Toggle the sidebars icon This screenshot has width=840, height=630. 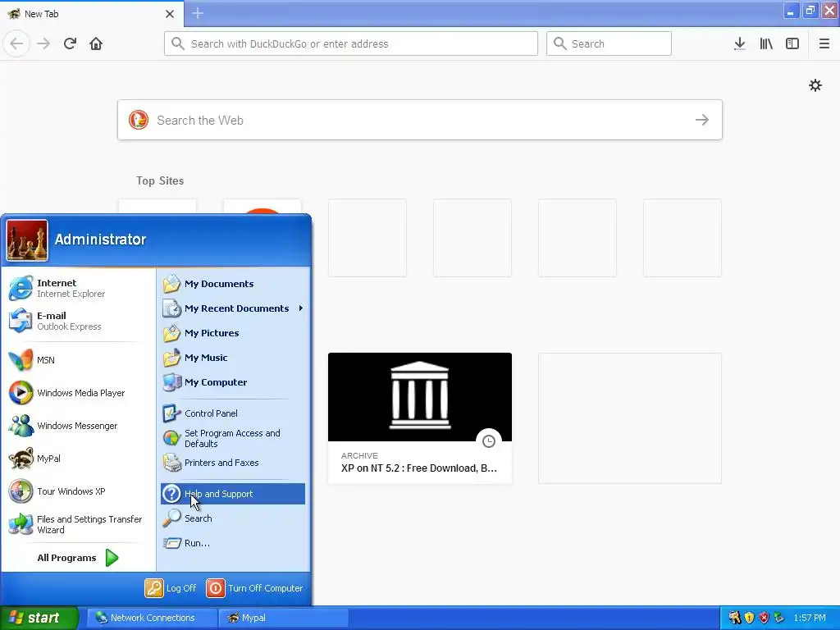792,43
